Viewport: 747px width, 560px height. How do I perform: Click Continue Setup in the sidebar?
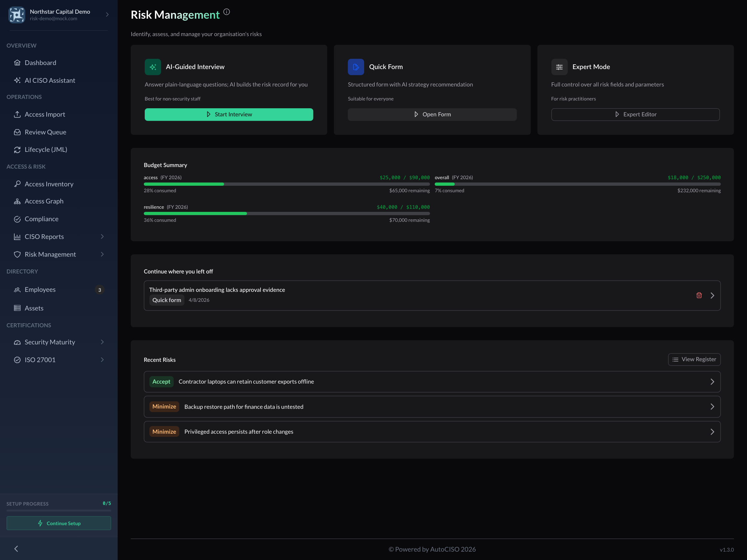coord(59,523)
